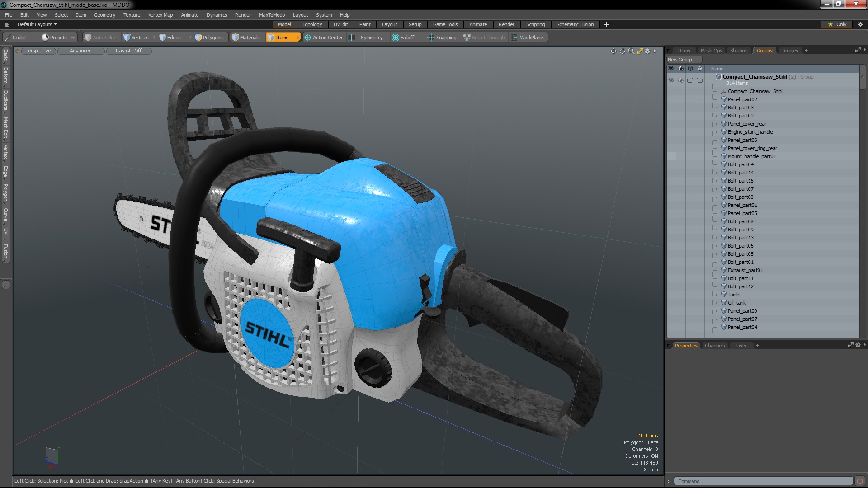This screenshot has width=868, height=488.
Task: Expand Panel_part02 tree node
Action: [x=717, y=99]
